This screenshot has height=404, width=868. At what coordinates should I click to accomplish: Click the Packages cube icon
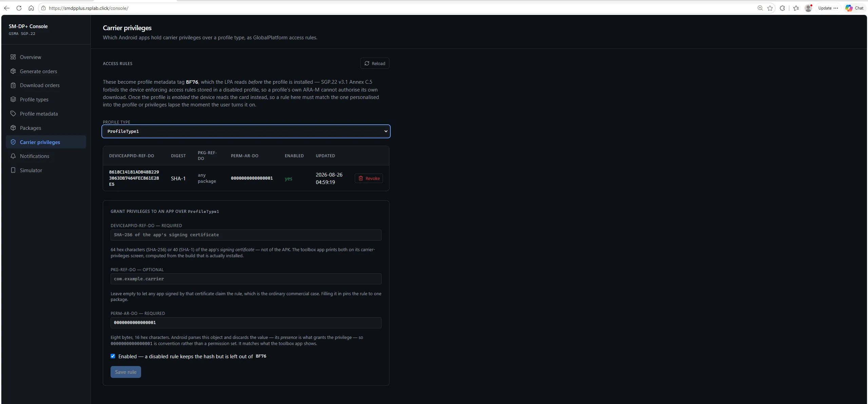(x=13, y=128)
